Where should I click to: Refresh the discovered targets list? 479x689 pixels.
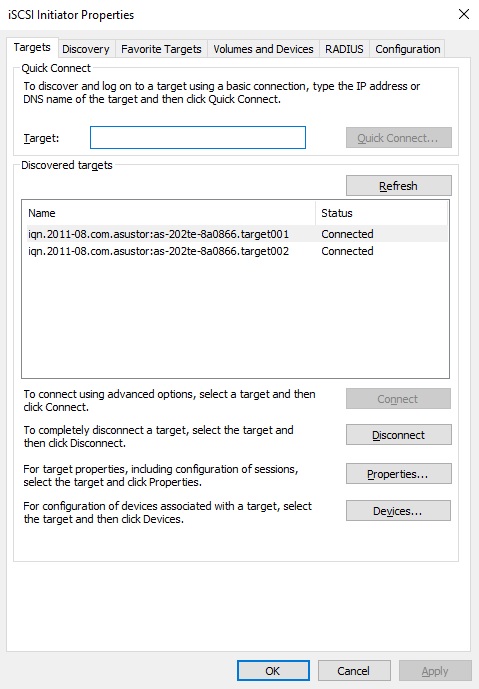[399, 186]
